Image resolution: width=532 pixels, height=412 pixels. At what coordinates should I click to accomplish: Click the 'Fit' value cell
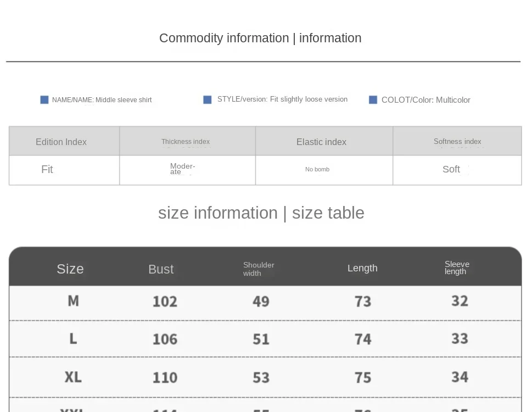point(47,169)
